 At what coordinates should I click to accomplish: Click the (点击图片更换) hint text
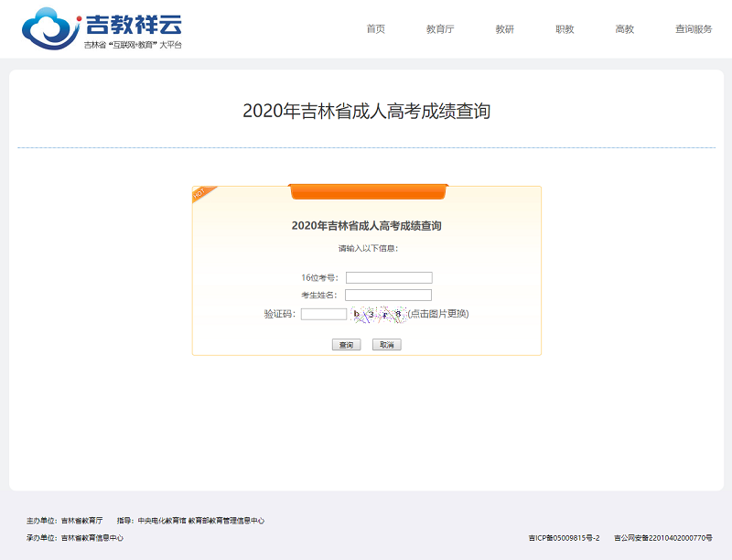click(x=438, y=314)
